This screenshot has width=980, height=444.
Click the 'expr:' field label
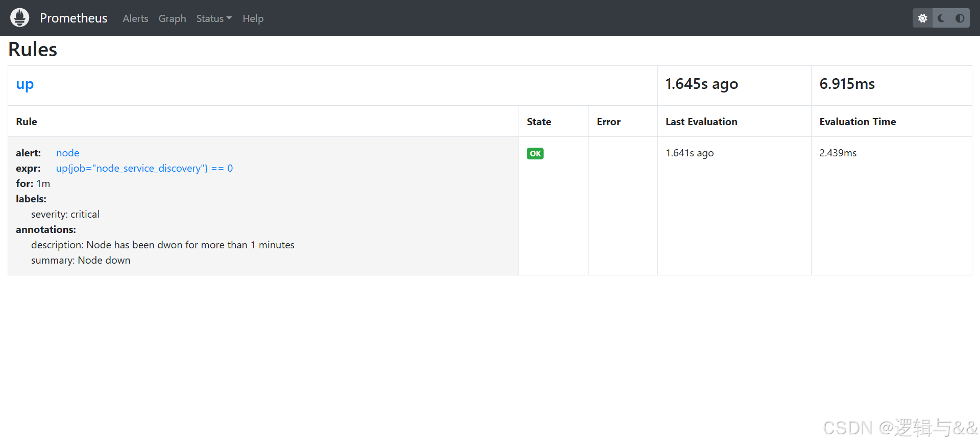coord(28,168)
